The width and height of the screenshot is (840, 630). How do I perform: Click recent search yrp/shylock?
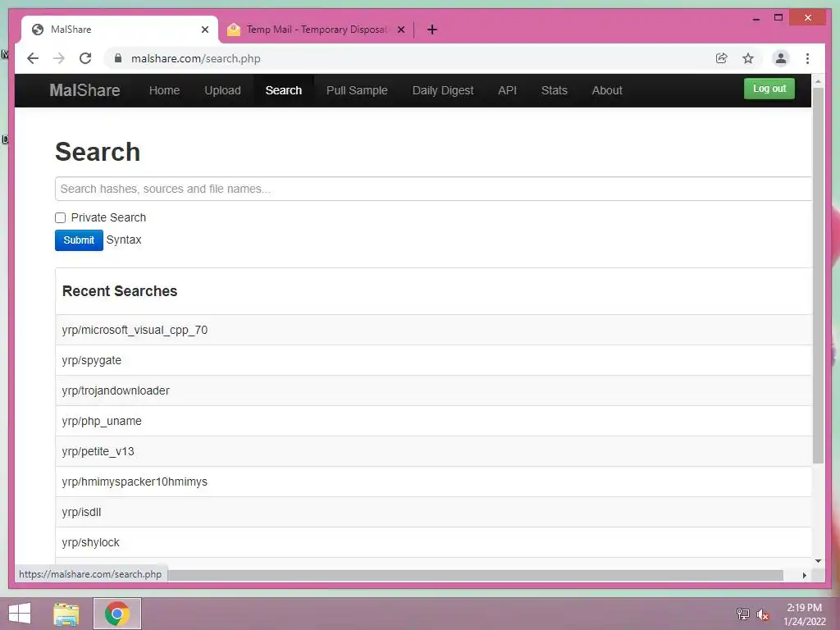click(90, 542)
